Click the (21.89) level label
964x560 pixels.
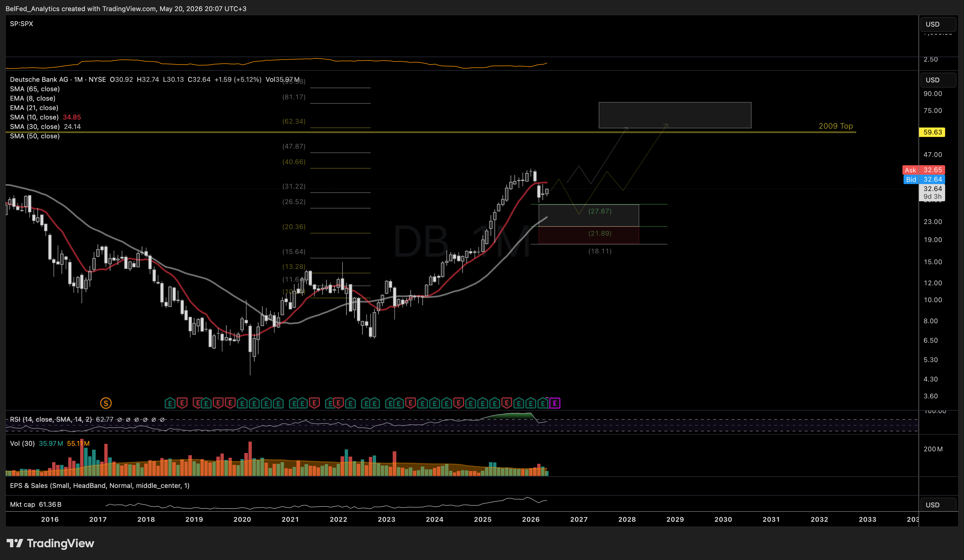600,233
